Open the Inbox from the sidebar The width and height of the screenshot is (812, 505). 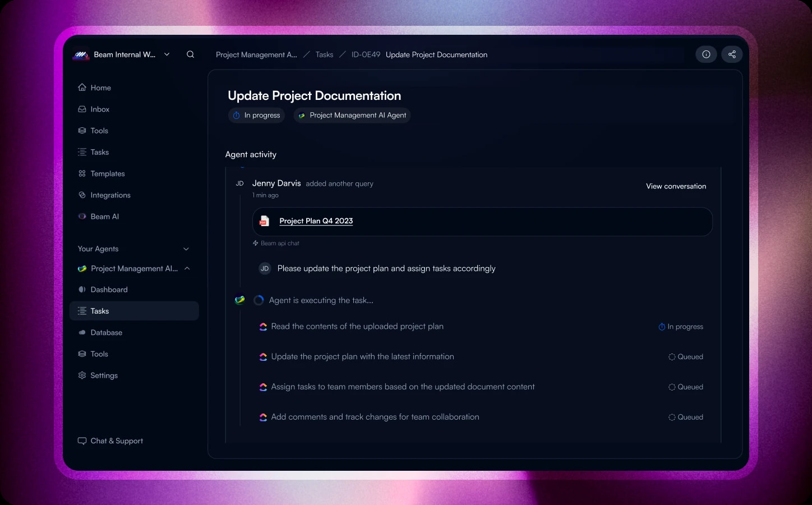(100, 109)
